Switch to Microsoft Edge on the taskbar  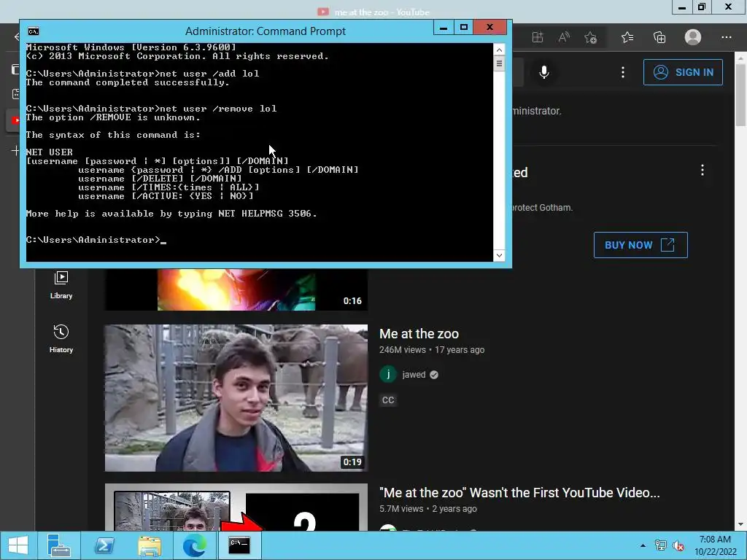pyautogui.click(x=194, y=545)
